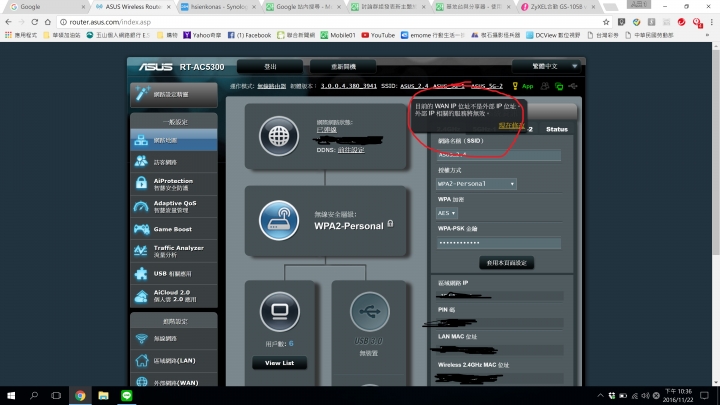Image resolution: width=720 pixels, height=405 pixels.
Task: Click the yellow link in the WAN IP notification
Action: (511, 125)
